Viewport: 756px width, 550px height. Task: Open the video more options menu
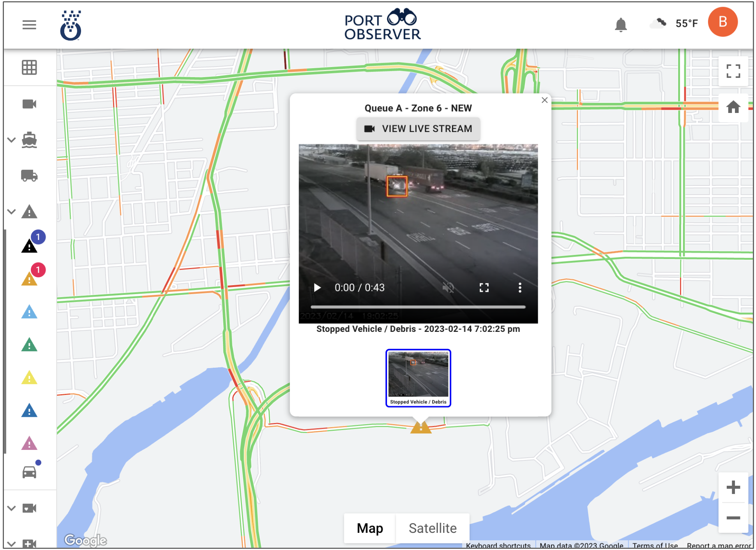click(x=519, y=288)
